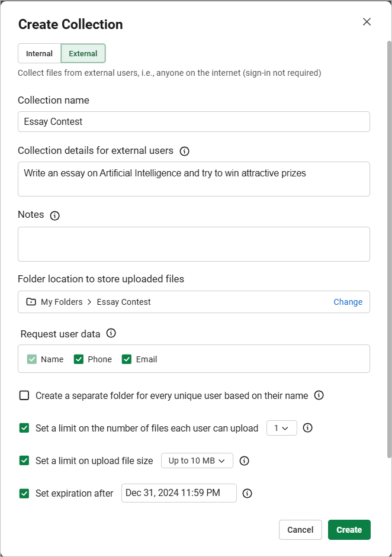
Task: Open the expiration date picker field
Action: coord(179,493)
